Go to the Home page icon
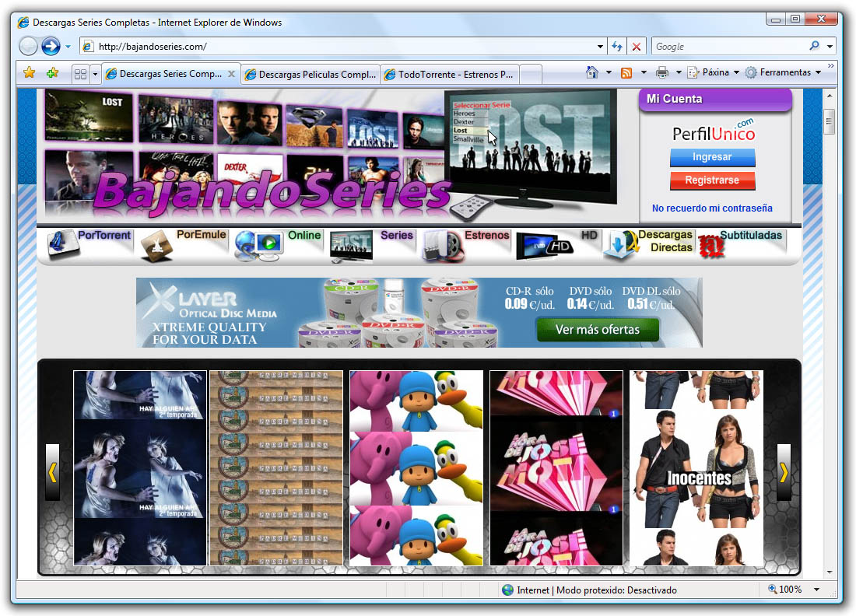The image size is (856, 616). pos(591,72)
